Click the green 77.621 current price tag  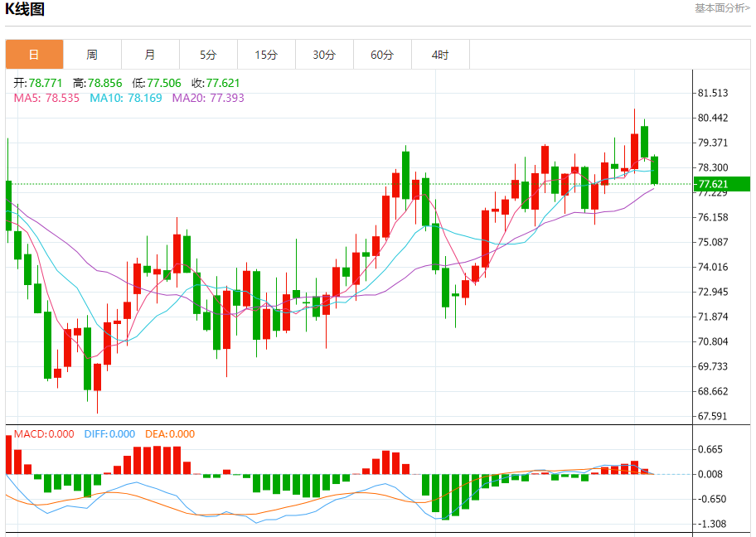pos(722,184)
